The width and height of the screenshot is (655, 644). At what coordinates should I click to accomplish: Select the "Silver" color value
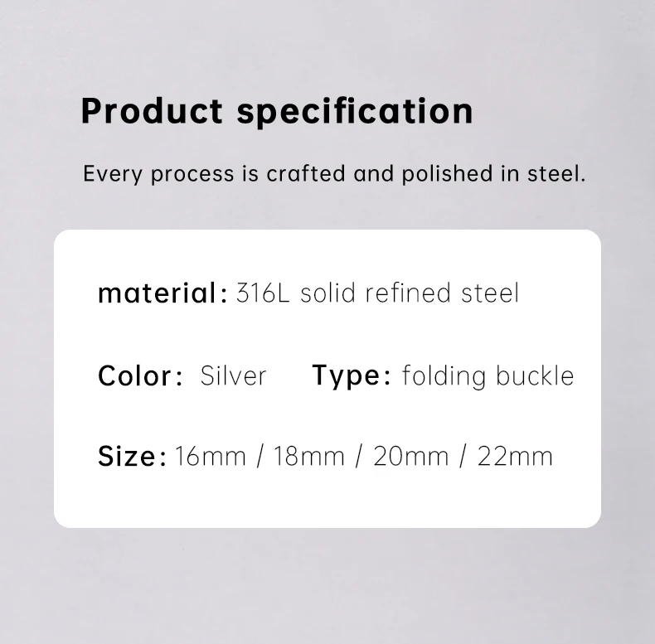[x=234, y=376]
